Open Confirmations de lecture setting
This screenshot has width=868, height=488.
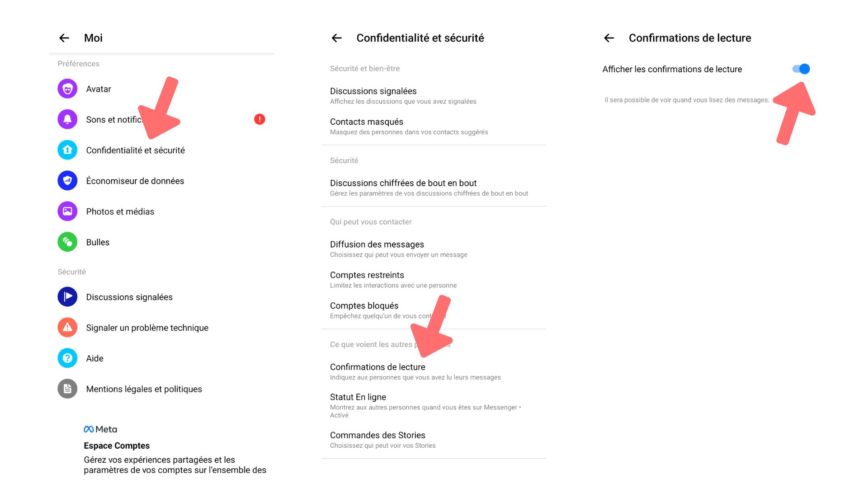pyautogui.click(x=434, y=371)
